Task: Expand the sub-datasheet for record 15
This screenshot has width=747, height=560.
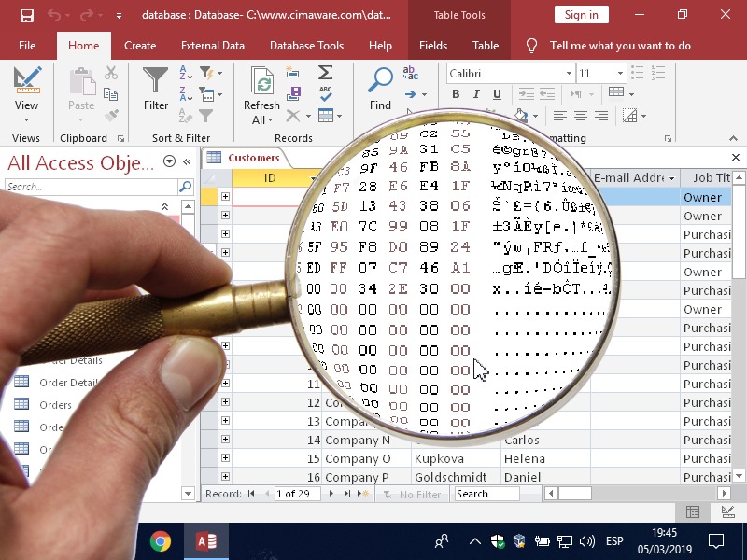Action: (x=225, y=457)
